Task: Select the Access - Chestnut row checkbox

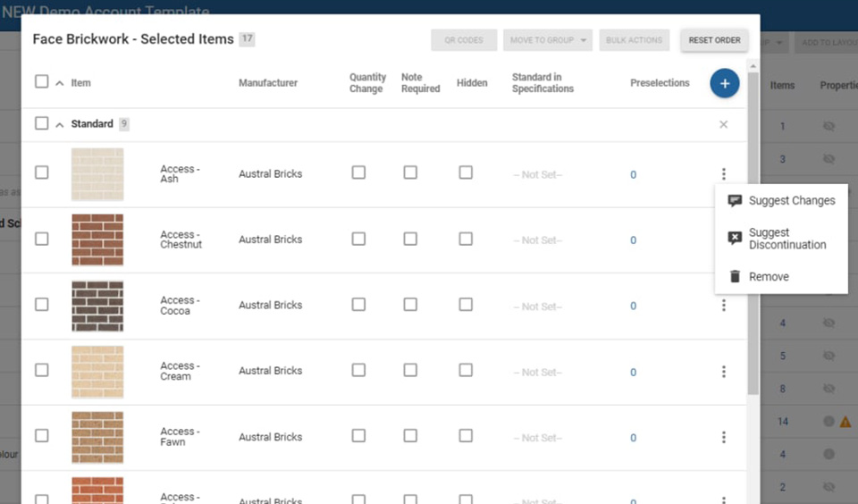Action: coord(42,239)
